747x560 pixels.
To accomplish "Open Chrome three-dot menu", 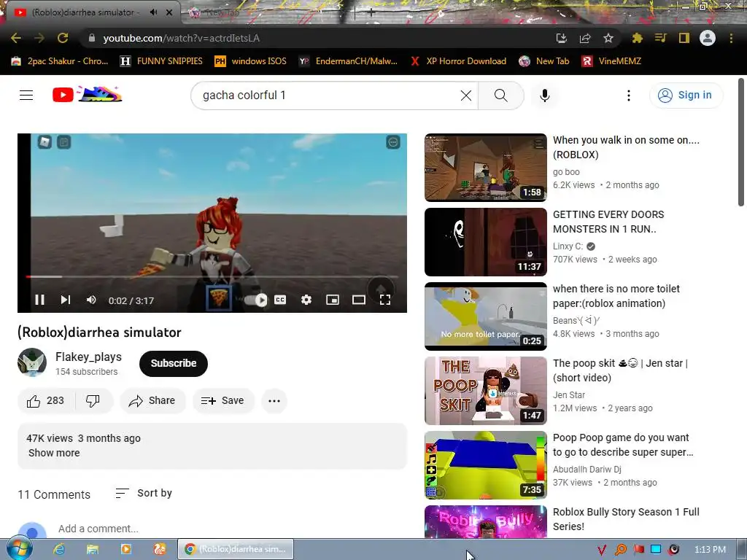I will [731, 38].
